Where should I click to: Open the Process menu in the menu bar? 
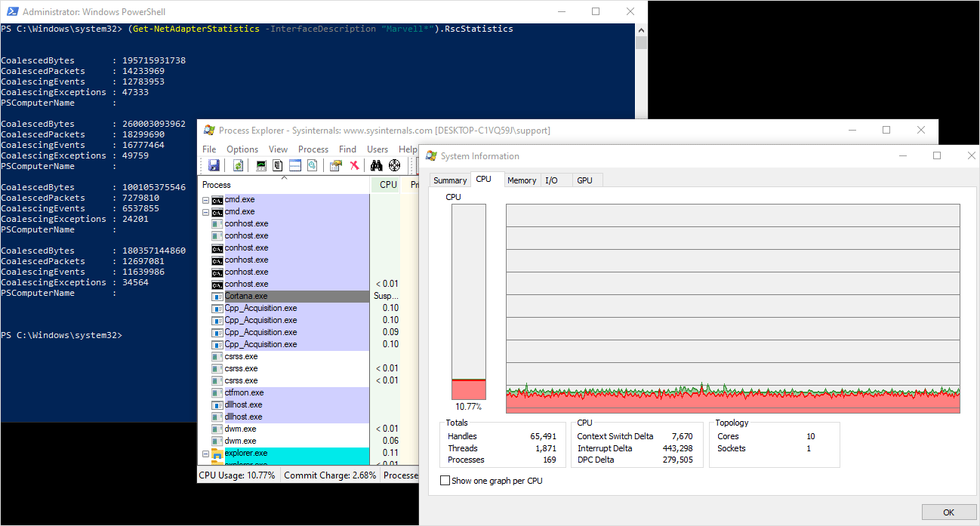click(313, 149)
